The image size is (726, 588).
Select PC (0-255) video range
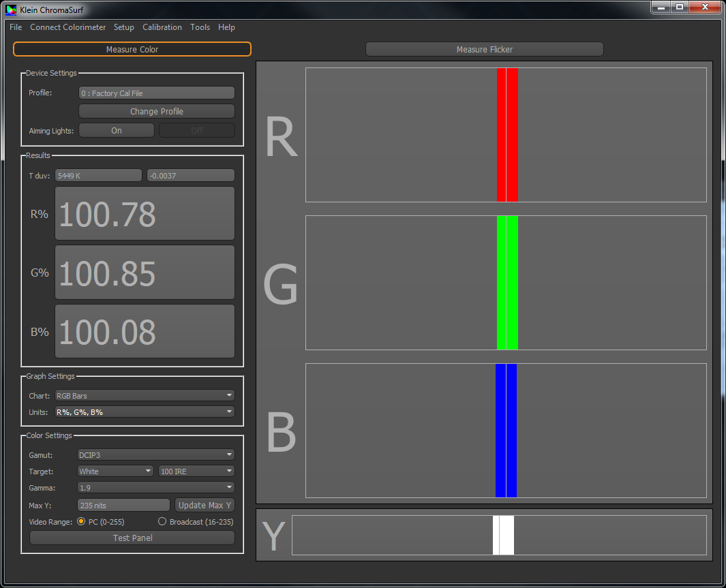[100, 521]
